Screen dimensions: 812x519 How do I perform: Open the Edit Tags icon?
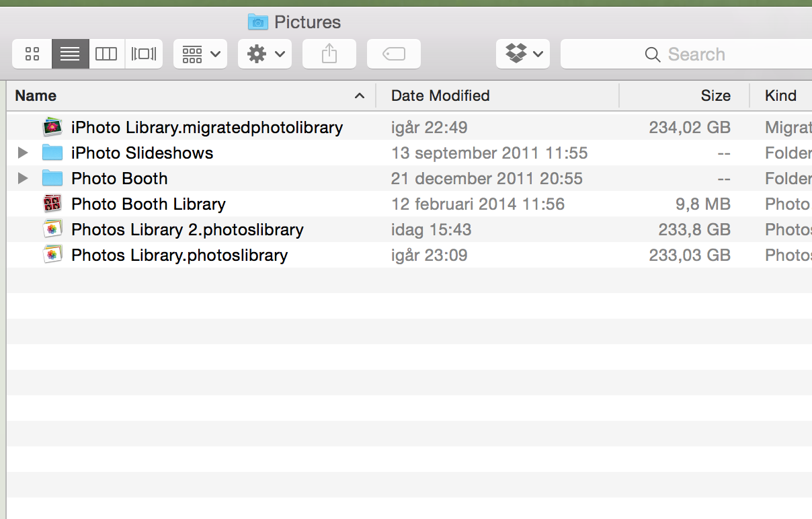click(393, 54)
